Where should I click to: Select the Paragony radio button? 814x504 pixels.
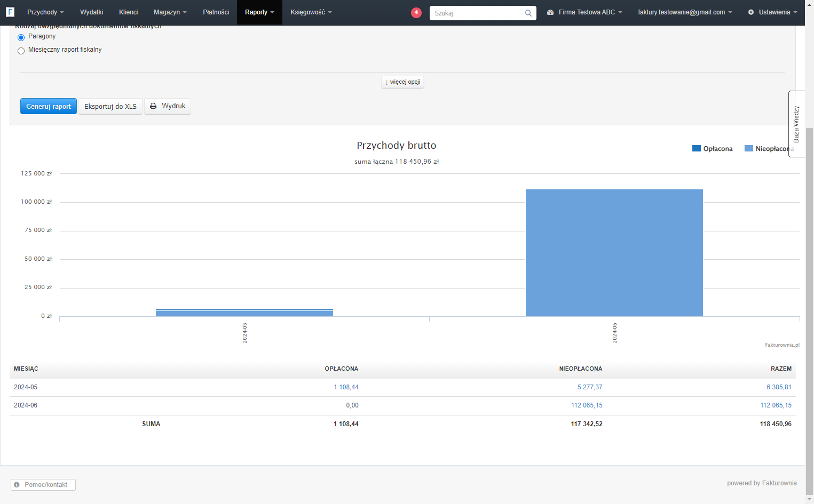[x=21, y=37]
